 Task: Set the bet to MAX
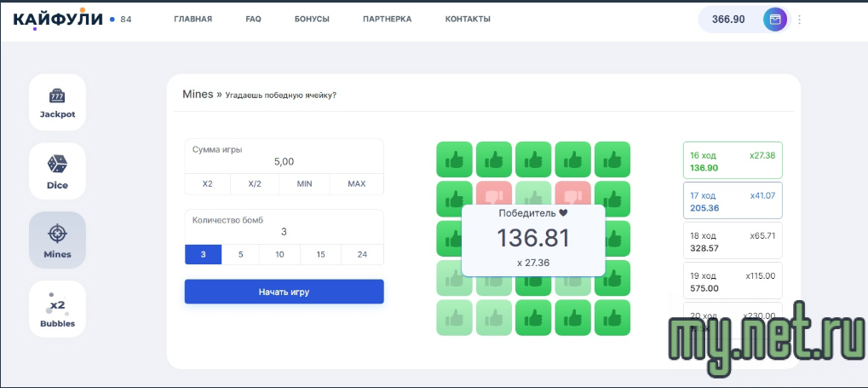pos(357,184)
